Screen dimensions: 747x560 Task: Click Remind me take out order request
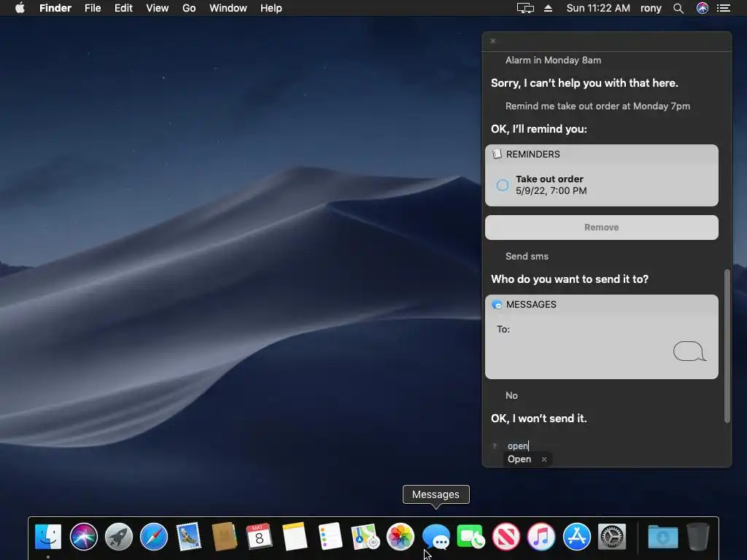point(597,106)
